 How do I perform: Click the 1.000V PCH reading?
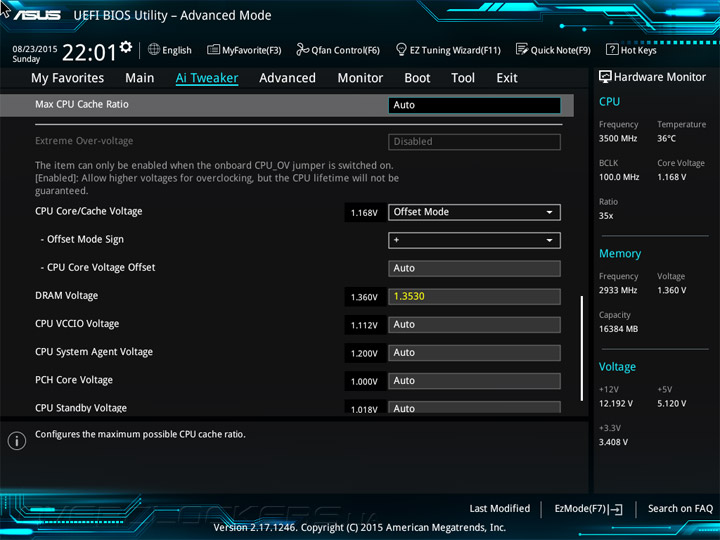click(364, 381)
